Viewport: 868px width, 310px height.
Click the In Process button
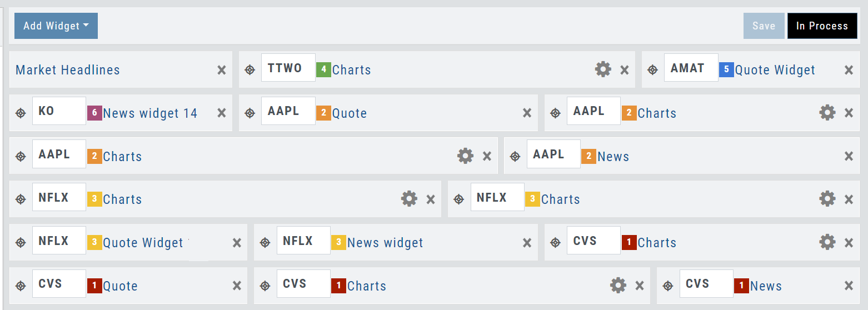coord(822,26)
